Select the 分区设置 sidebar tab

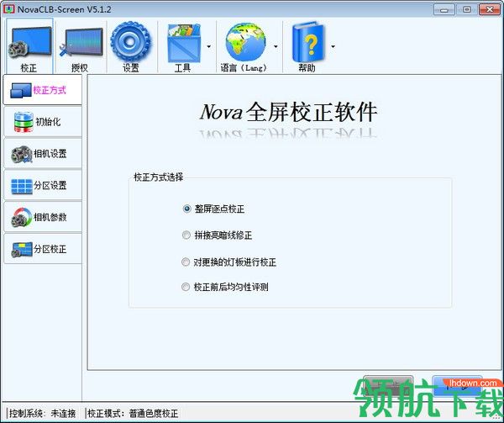point(43,185)
